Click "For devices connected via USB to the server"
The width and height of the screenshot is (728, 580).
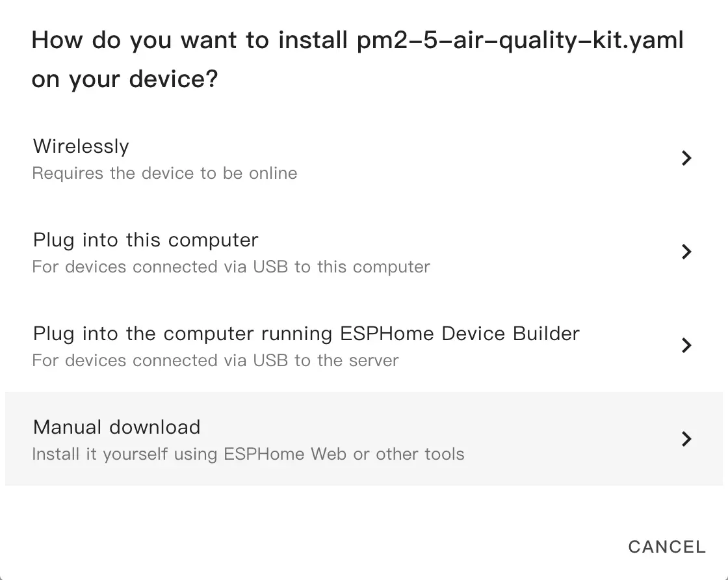(215, 361)
